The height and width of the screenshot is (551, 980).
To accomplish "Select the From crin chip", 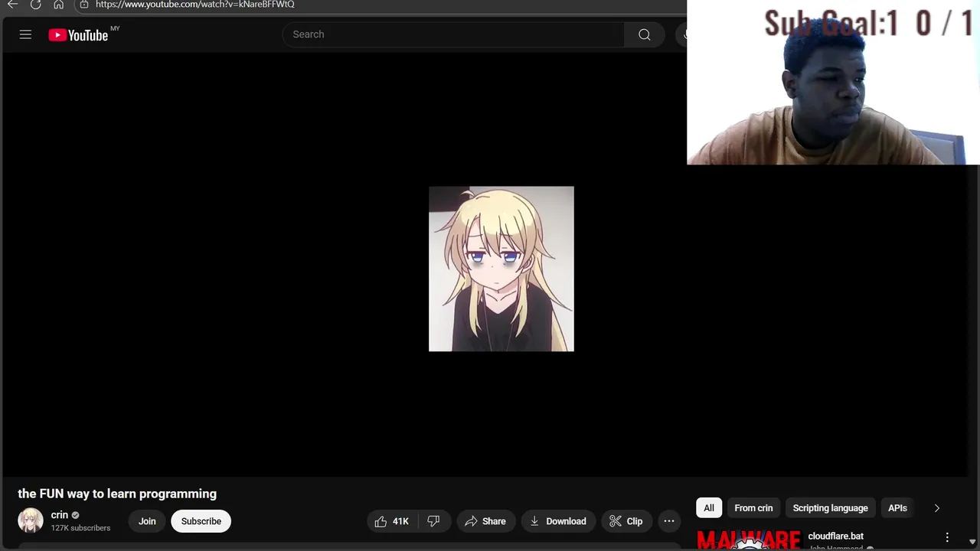I will tap(753, 508).
